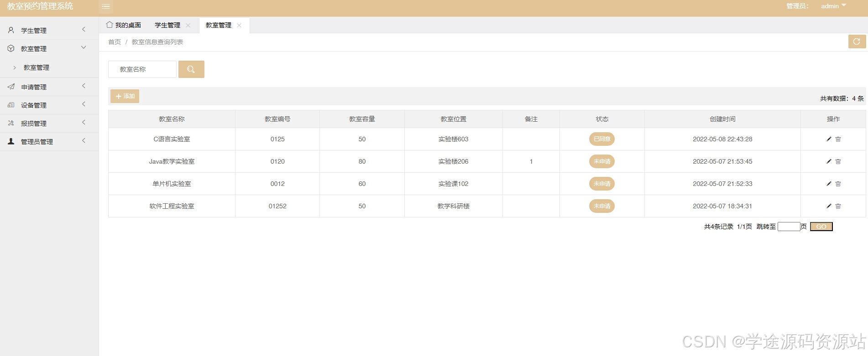Collapse the 教室管理 sidebar menu
This screenshot has height=356, width=868.
pyautogui.click(x=84, y=47)
